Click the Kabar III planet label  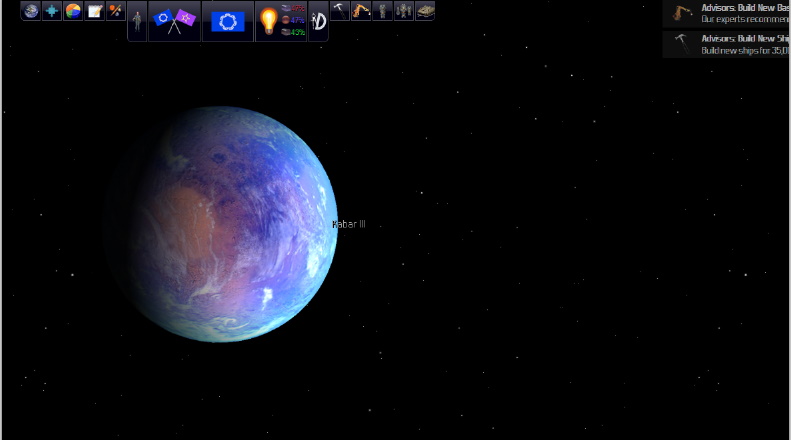click(x=349, y=224)
